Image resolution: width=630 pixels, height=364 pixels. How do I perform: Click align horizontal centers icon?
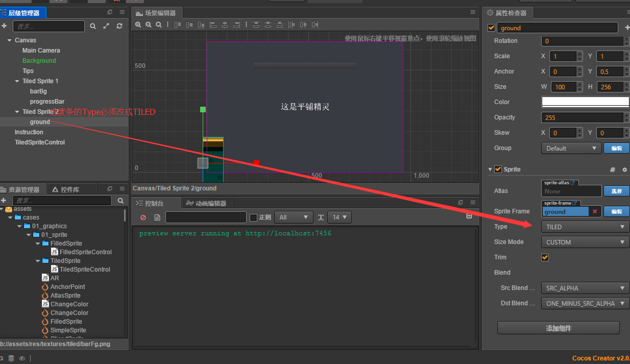(x=225, y=25)
